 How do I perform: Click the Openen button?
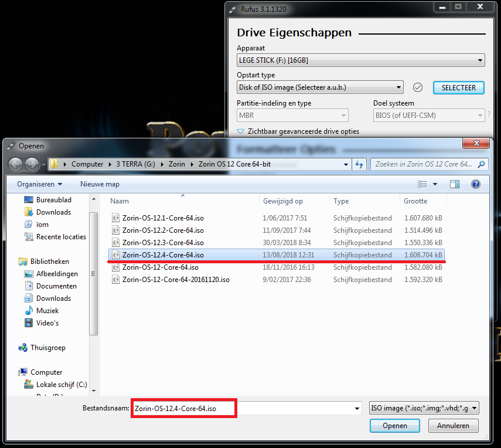coord(394,426)
